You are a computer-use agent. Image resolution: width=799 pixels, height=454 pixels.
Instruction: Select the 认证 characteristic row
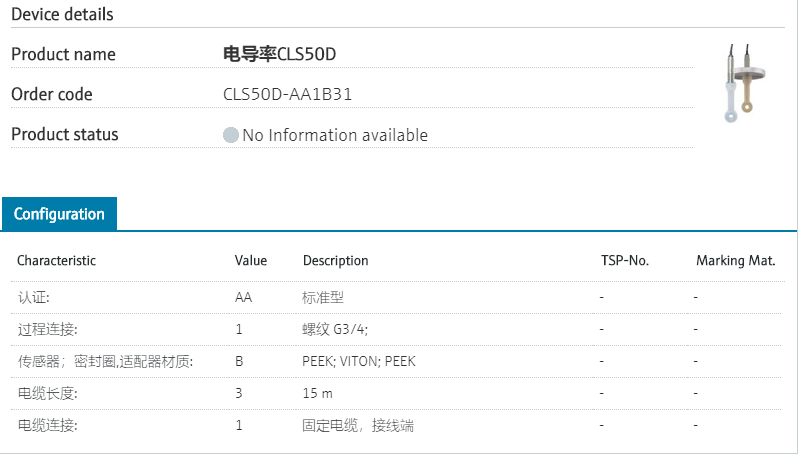(34, 298)
